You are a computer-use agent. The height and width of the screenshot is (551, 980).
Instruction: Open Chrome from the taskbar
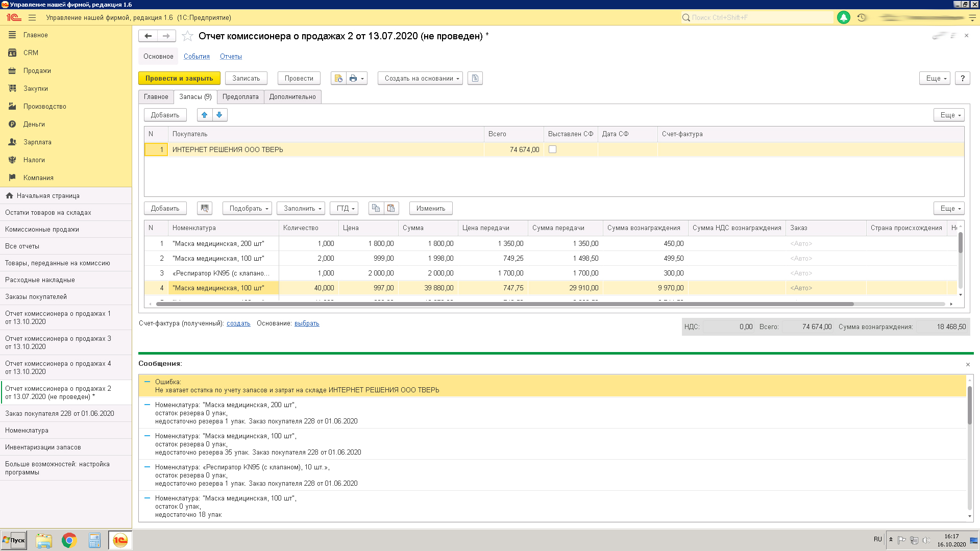pyautogui.click(x=69, y=540)
